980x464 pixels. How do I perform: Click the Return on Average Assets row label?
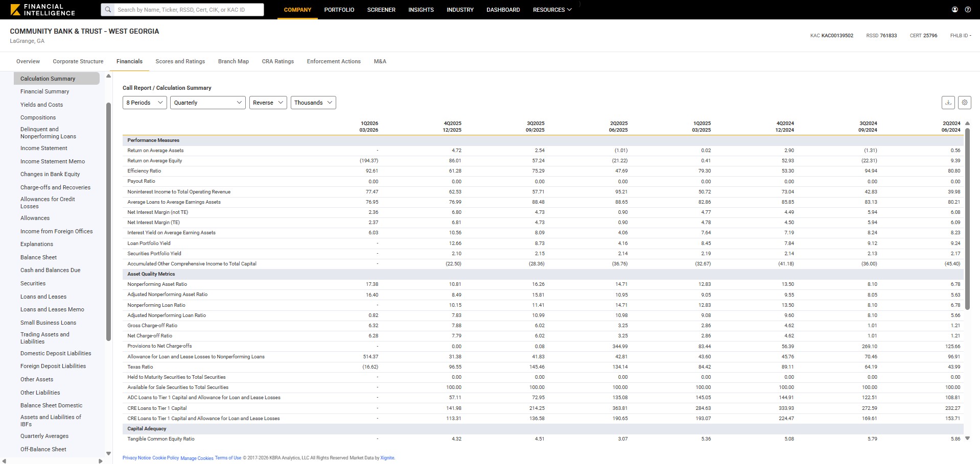tap(155, 151)
